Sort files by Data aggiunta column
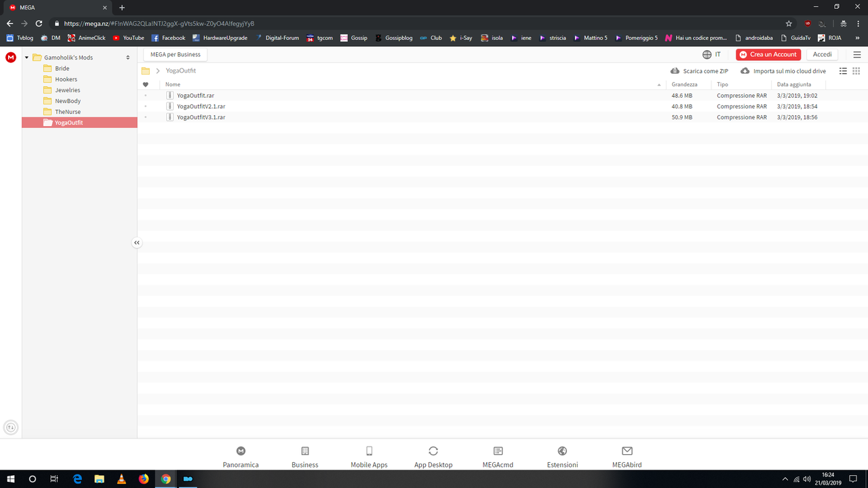Viewport: 868px width, 488px height. coord(794,85)
